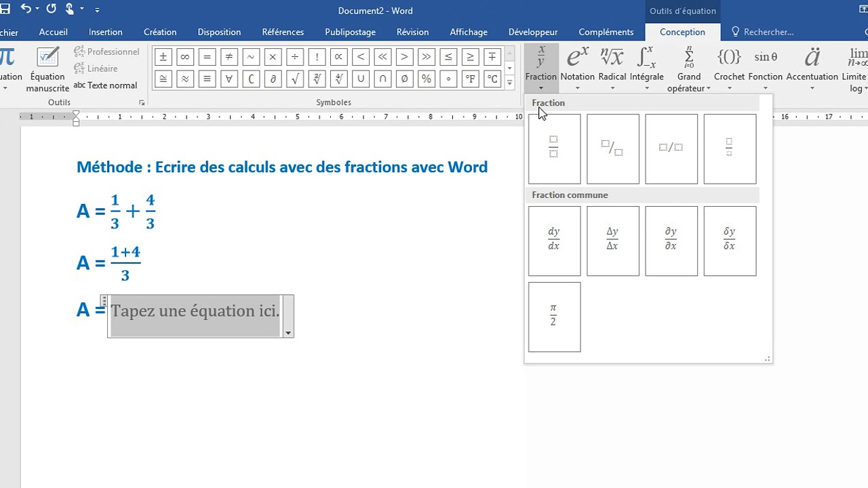Choose the small fraction template
This screenshot has width=868, height=488.
(x=730, y=148)
